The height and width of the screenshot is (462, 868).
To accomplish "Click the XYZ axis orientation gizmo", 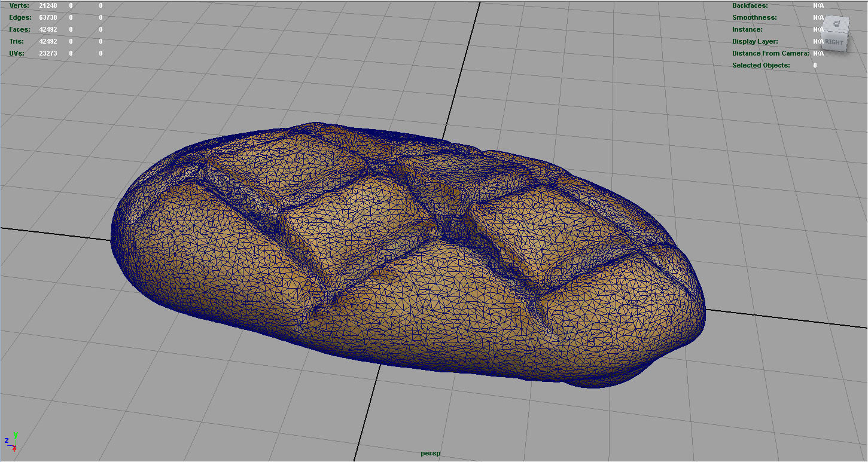I will coord(11,442).
